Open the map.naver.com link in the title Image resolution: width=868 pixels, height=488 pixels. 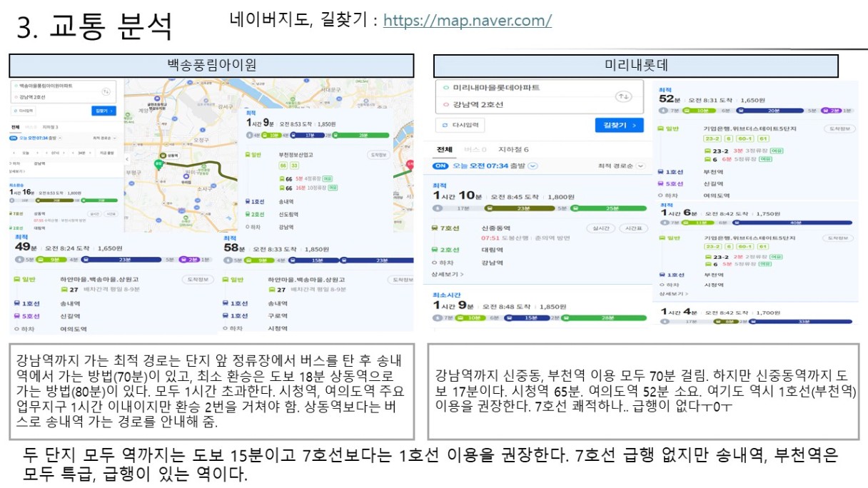click(468, 20)
